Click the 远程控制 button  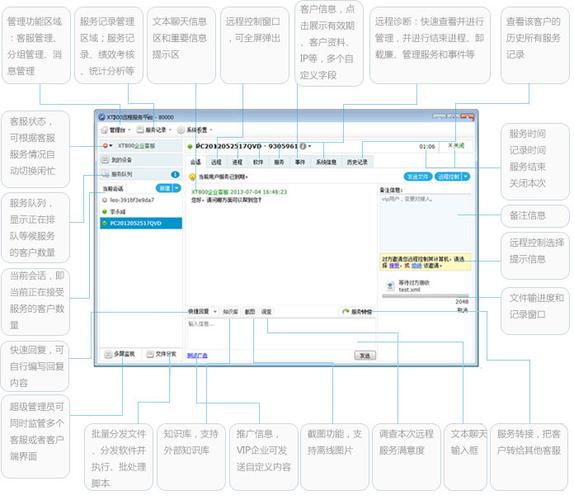[448, 176]
